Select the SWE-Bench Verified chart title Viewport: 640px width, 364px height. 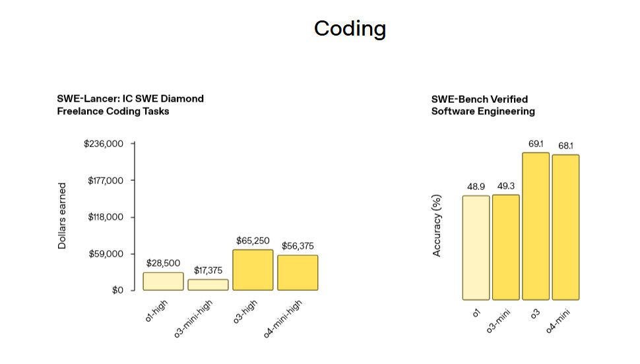pyautogui.click(x=483, y=105)
